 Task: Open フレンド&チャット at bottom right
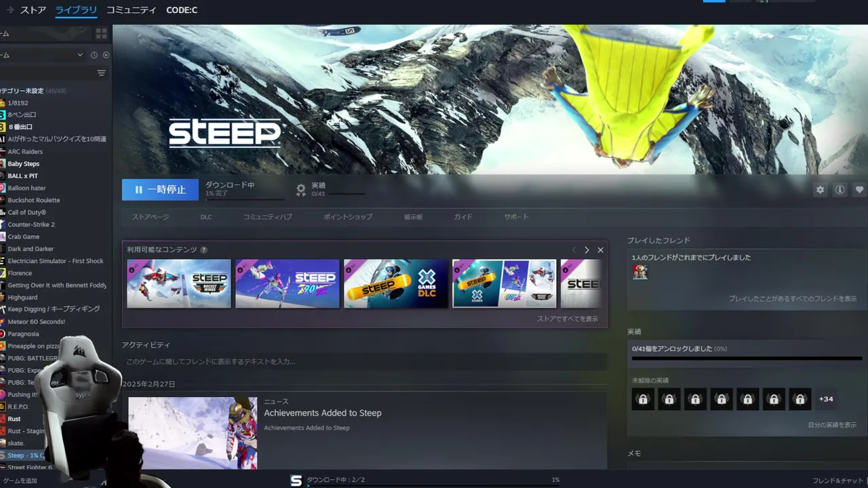(838, 481)
